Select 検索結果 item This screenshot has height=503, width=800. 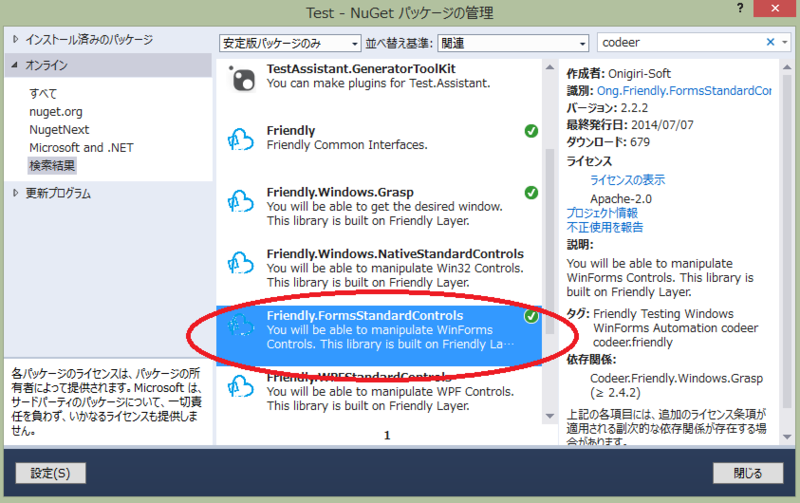[x=52, y=165]
